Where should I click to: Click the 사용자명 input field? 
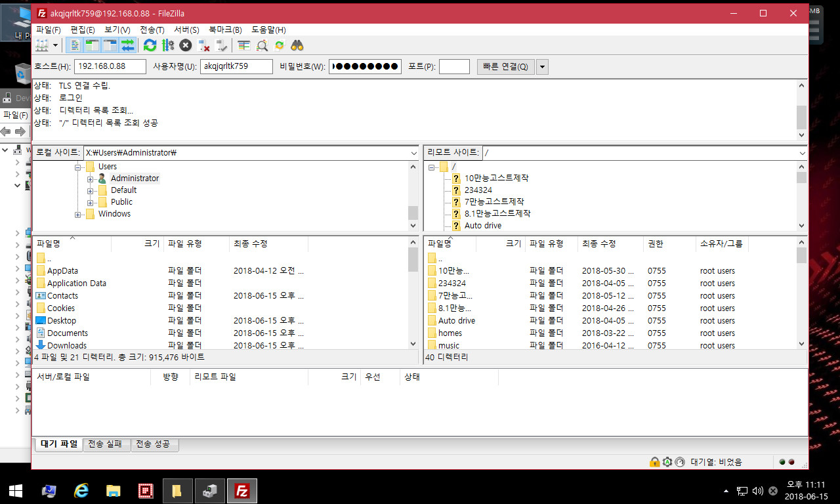236,66
